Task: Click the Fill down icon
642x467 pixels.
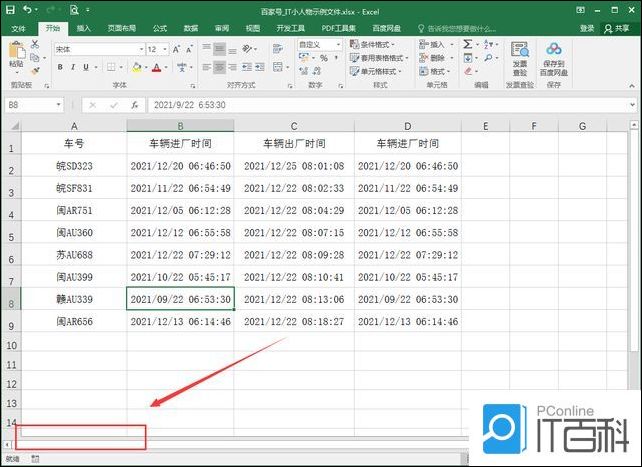Action: [468, 58]
